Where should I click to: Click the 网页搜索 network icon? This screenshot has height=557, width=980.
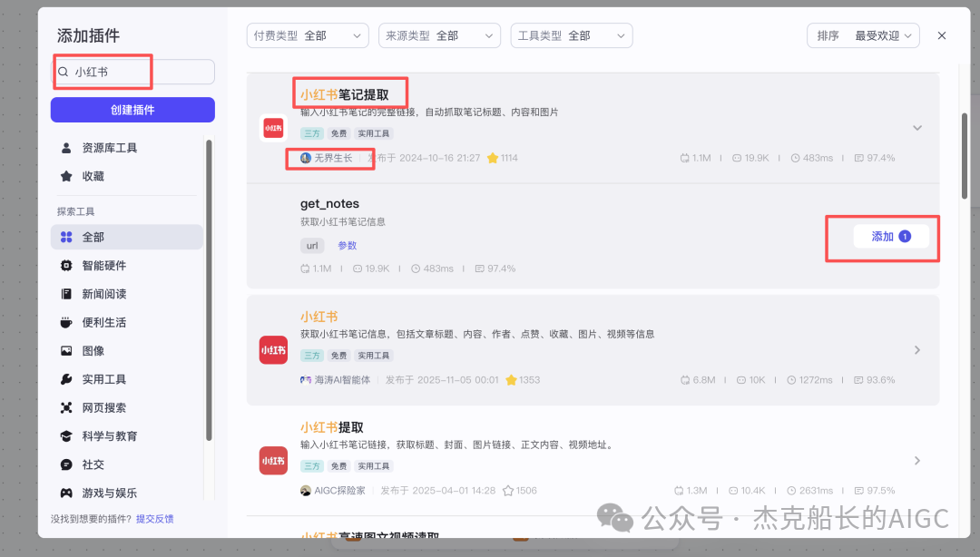pos(66,407)
